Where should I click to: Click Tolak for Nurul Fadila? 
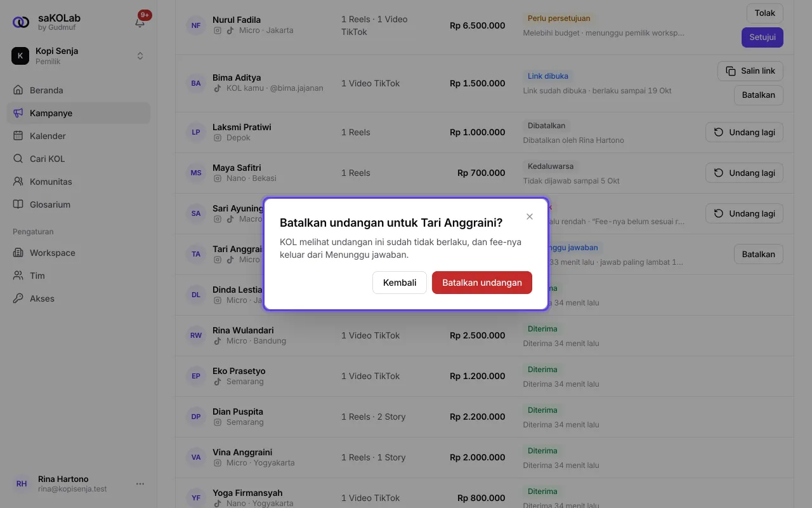coord(765,13)
